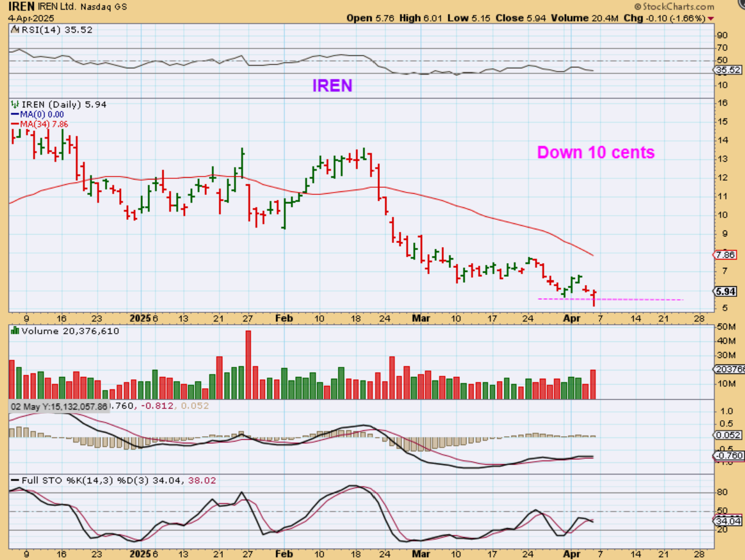This screenshot has height=560, width=745.
Task: Click the '02 May Y:15,132,057.86' readout
Action: [x=58, y=407]
